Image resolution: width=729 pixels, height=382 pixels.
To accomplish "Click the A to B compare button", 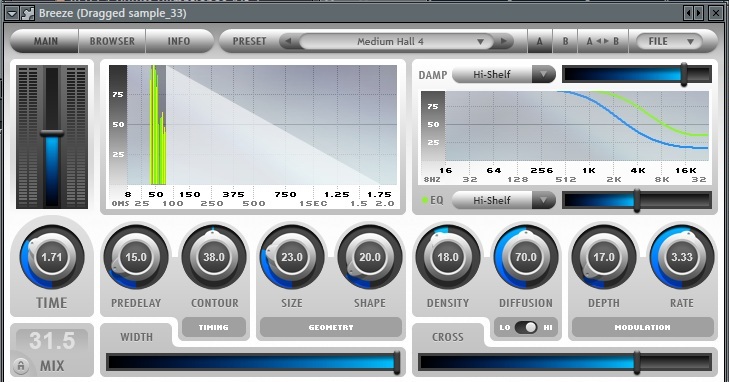I will pos(603,41).
